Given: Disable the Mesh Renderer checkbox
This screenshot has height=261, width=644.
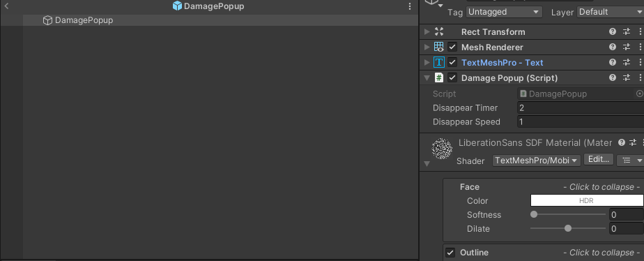Looking at the screenshot, I should click(x=452, y=47).
